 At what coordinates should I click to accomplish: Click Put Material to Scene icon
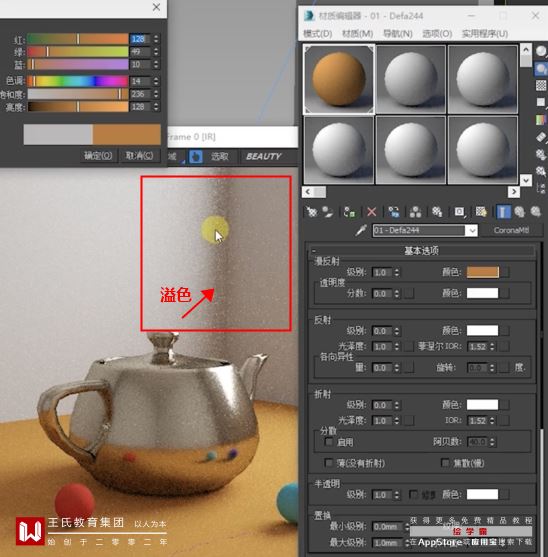point(327,212)
